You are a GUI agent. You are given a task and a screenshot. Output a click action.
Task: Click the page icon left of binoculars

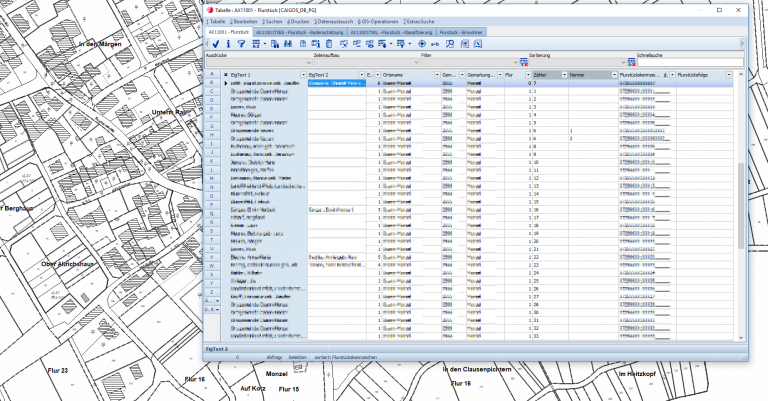click(275, 44)
